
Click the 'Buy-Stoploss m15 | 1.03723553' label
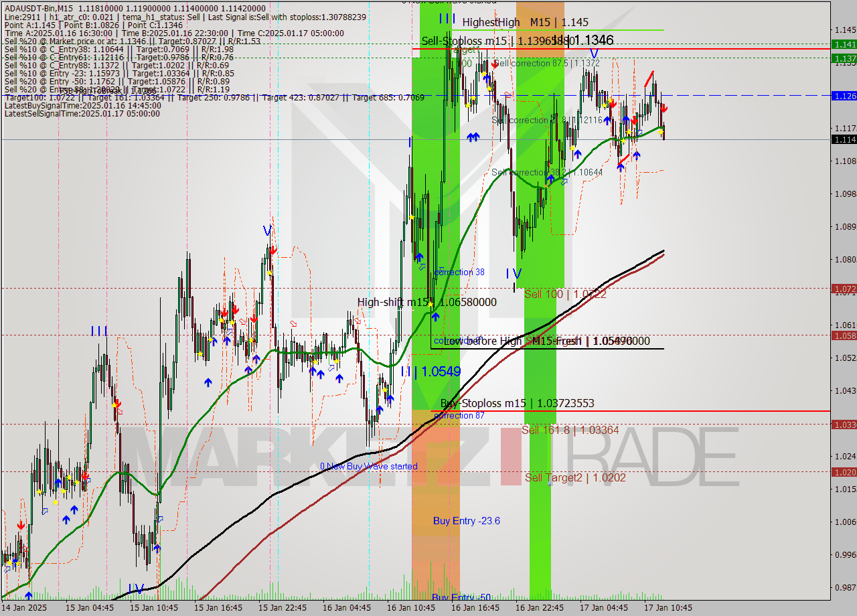(517, 403)
